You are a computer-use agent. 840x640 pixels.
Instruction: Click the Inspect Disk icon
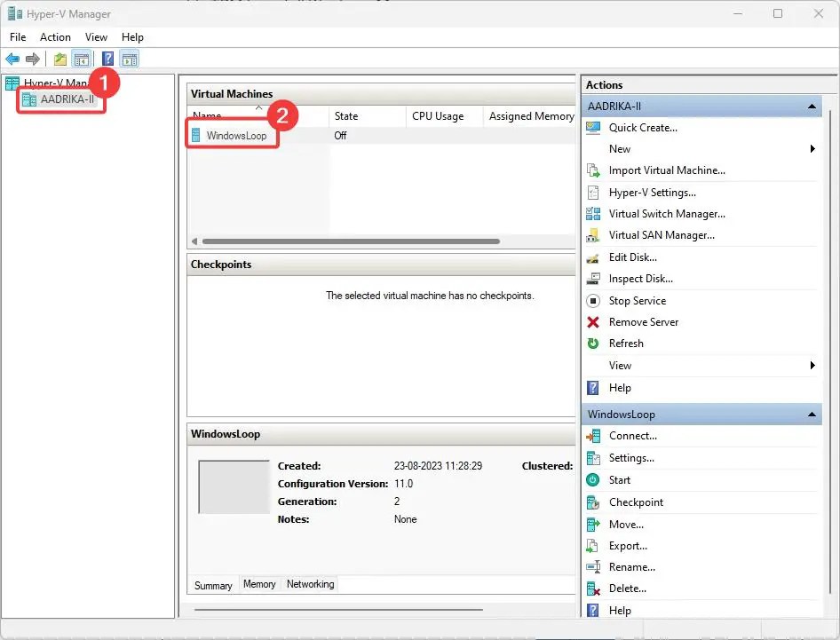(593, 279)
